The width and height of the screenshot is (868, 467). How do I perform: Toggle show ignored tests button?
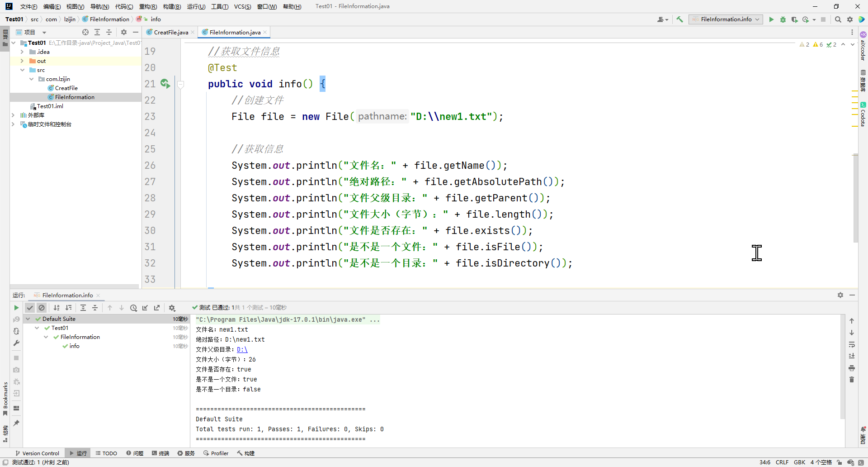tap(42, 308)
